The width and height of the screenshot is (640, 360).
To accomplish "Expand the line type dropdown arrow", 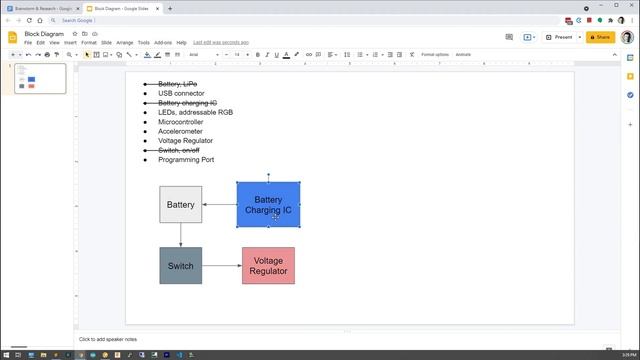I will click(x=136, y=55).
